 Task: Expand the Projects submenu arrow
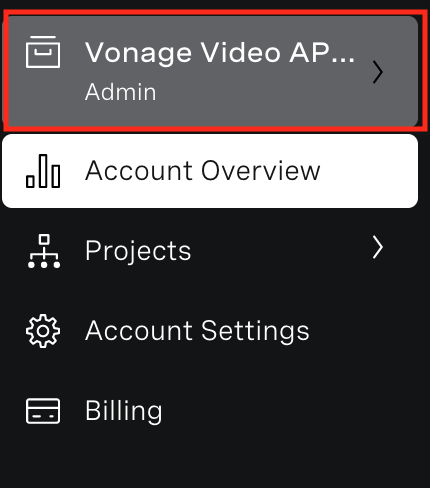(x=378, y=247)
